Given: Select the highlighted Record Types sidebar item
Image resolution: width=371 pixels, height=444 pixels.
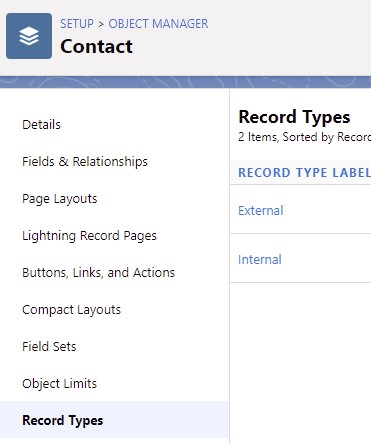Looking at the screenshot, I should tap(114, 420).
